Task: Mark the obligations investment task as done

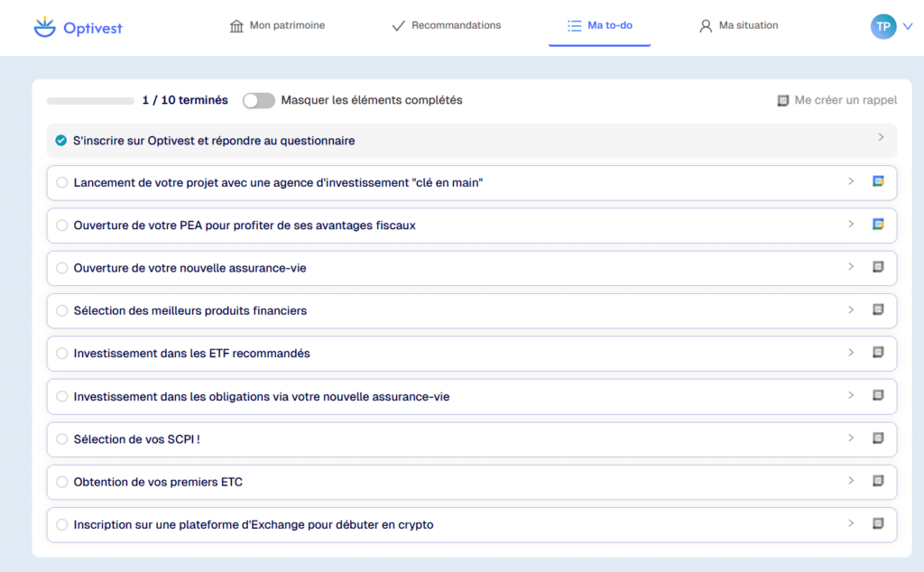Action: coord(61,396)
